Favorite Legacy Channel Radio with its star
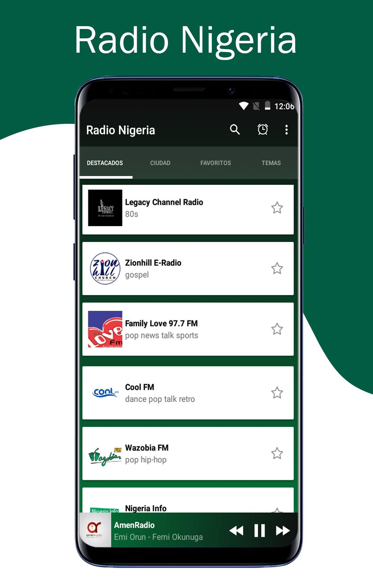373x588 pixels. click(x=277, y=208)
